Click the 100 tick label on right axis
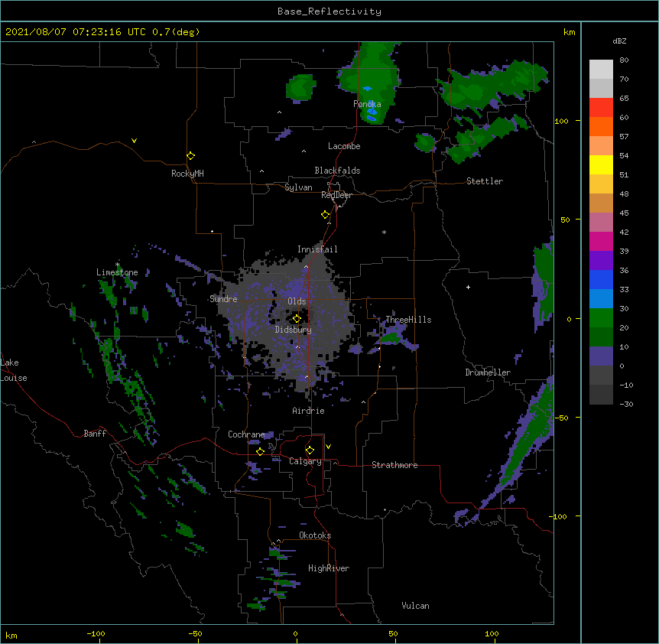659x644 pixels. [561, 121]
